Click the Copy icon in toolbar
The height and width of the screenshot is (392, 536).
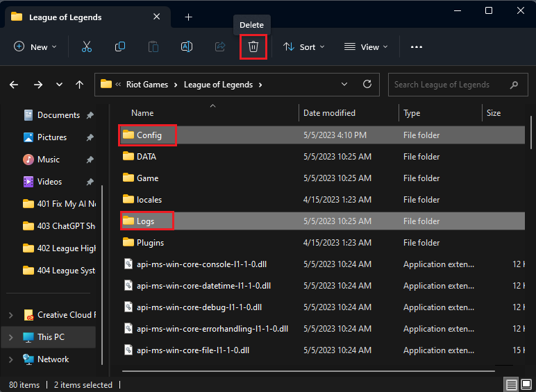coord(120,47)
